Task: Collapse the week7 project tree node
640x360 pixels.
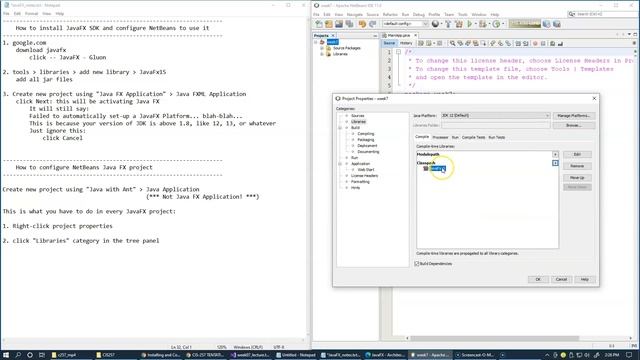Action: tap(316, 42)
